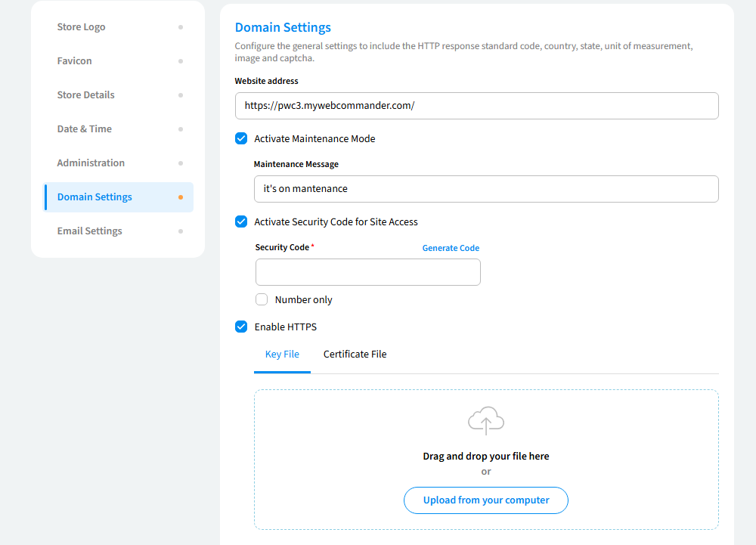Switch to the Certificate File tab
This screenshot has width=756, height=545.
355,355
